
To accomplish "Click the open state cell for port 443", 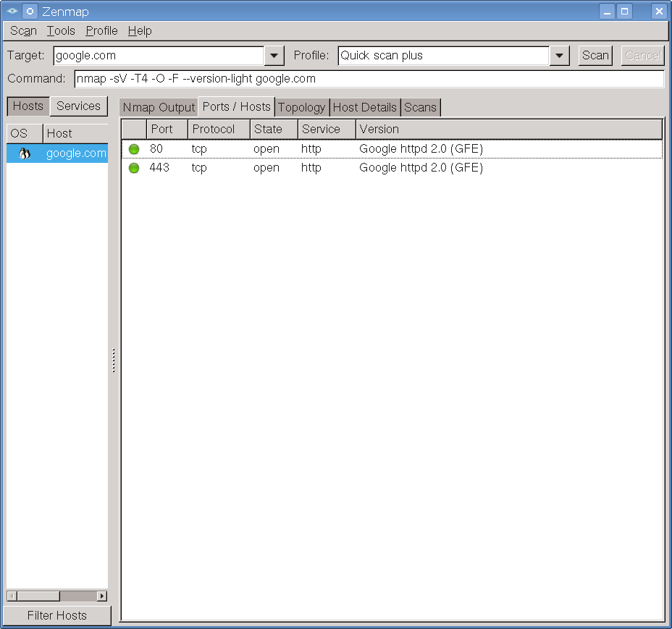I will coord(266,168).
